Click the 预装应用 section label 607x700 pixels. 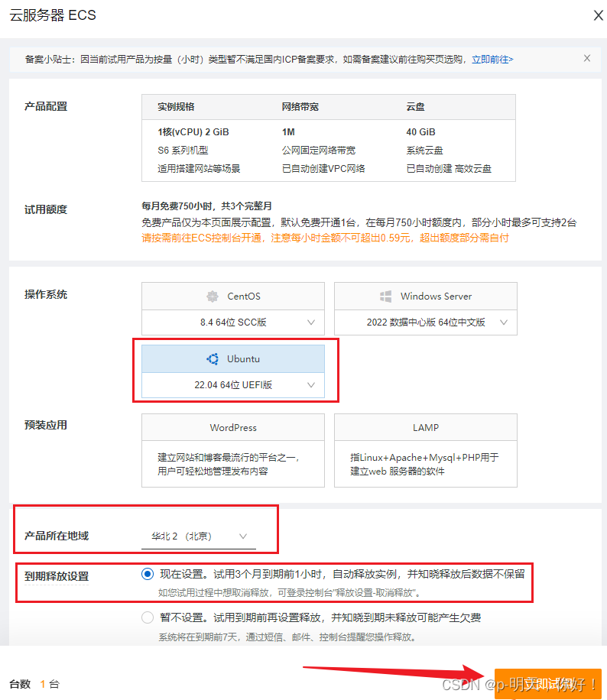click(46, 425)
